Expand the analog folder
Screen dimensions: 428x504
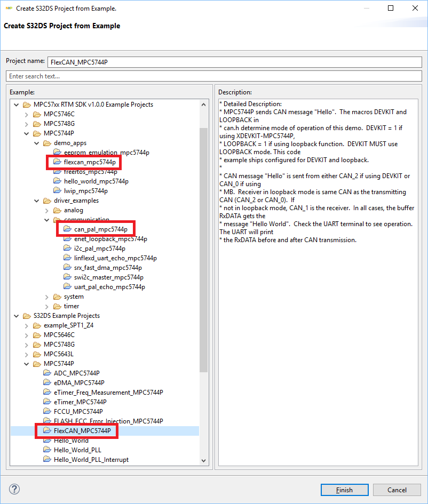tap(46, 211)
